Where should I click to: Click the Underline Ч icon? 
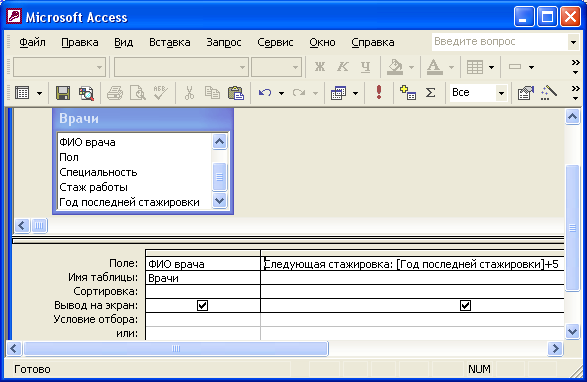click(366, 67)
